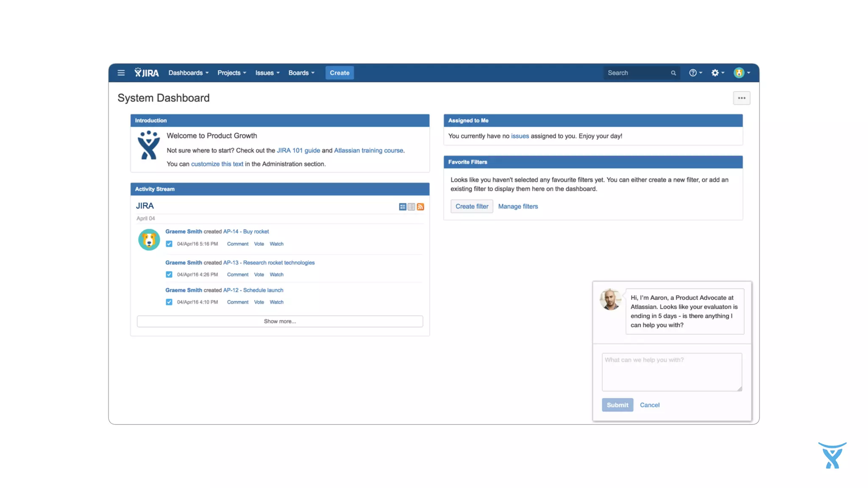
Task: Click the Create filter button
Action: [472, 206]
